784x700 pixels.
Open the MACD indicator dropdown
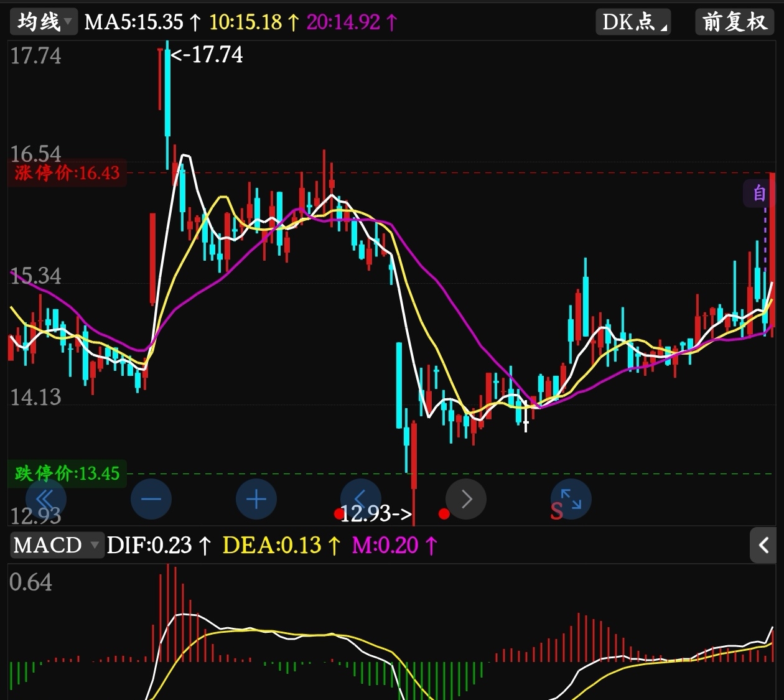56,546
